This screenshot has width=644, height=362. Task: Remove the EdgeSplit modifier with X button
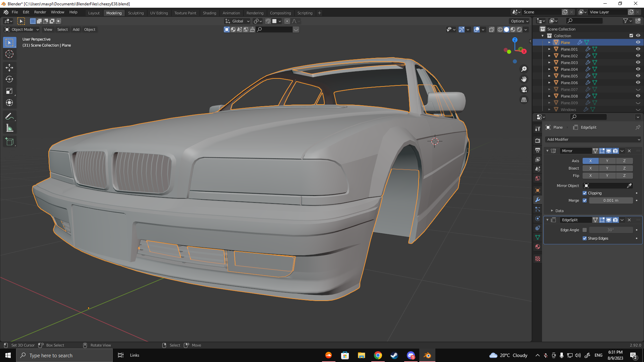629,220
